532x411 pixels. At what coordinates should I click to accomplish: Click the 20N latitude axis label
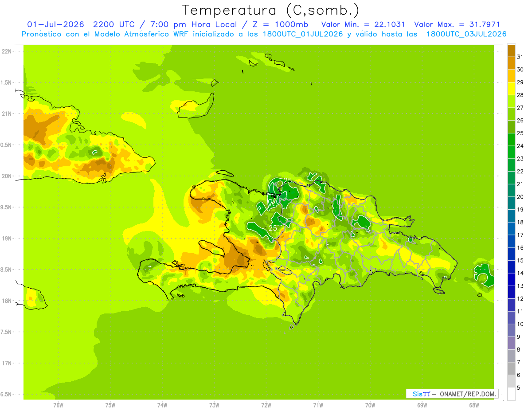(x=7, y=176)
